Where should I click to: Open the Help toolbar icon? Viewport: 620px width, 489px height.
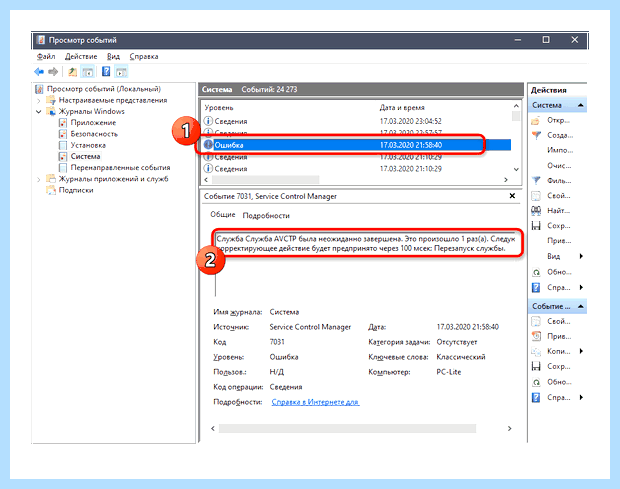coord(106,72)
